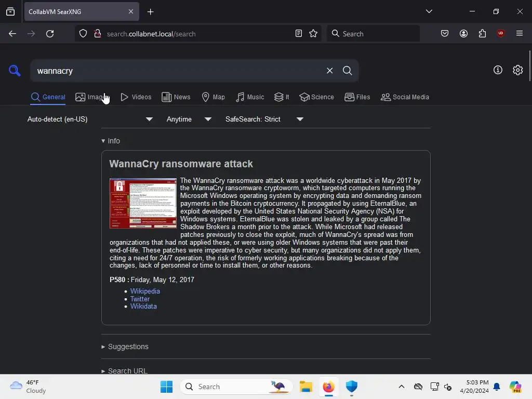Open the Pocket save icon
Viewport: 532px width, 399px height.
(445, 33)
